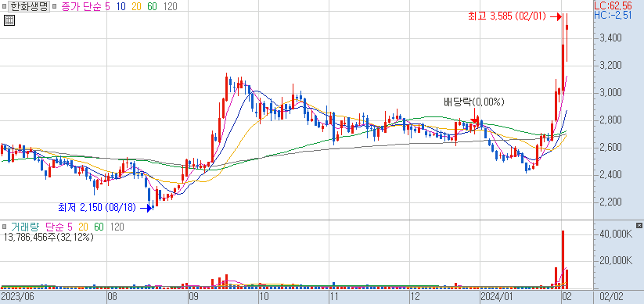This screenshot has height=304, width=644.
Task: Click the 2023/06 date axis label
Action: pos(17,297)
